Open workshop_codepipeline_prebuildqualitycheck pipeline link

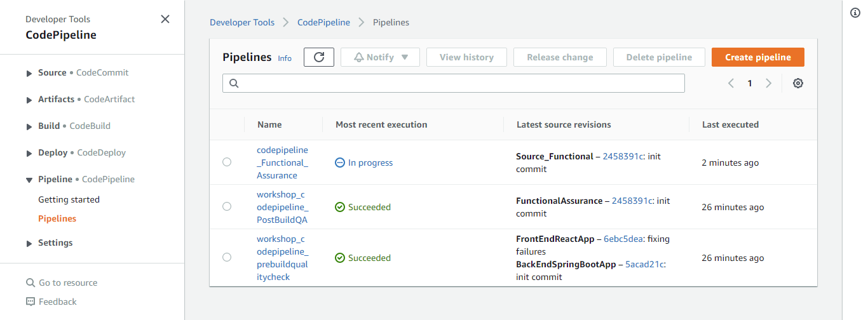click(x=282, y=258)
